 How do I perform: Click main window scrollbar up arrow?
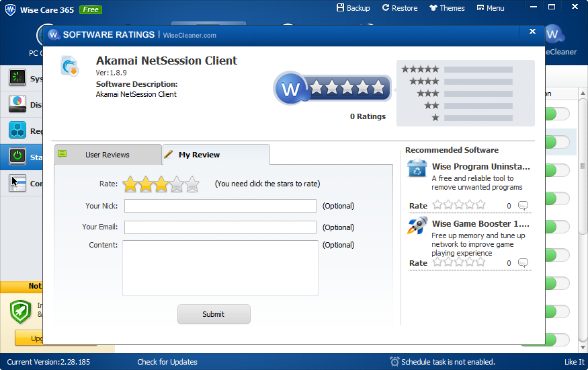pyautogui.click(x=583, y=93)
